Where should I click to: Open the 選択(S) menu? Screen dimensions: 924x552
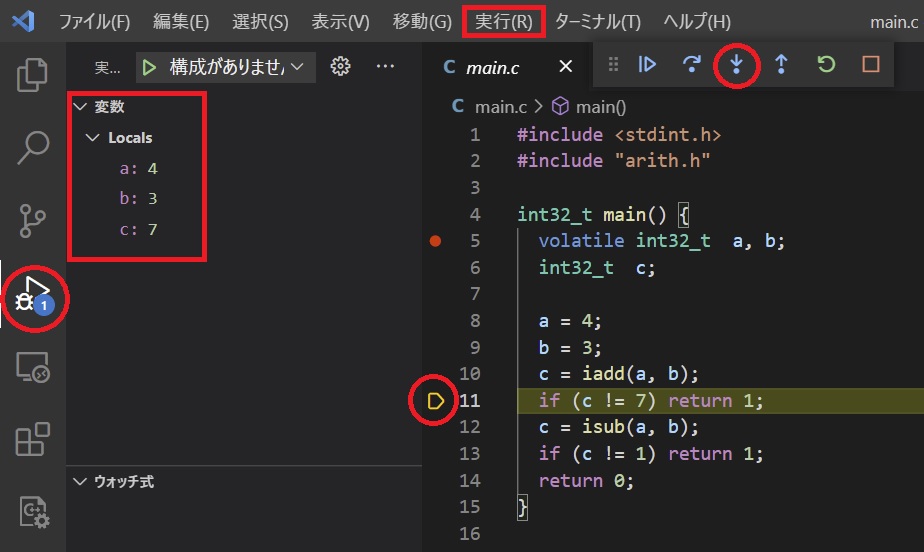(x=260, y=22)
